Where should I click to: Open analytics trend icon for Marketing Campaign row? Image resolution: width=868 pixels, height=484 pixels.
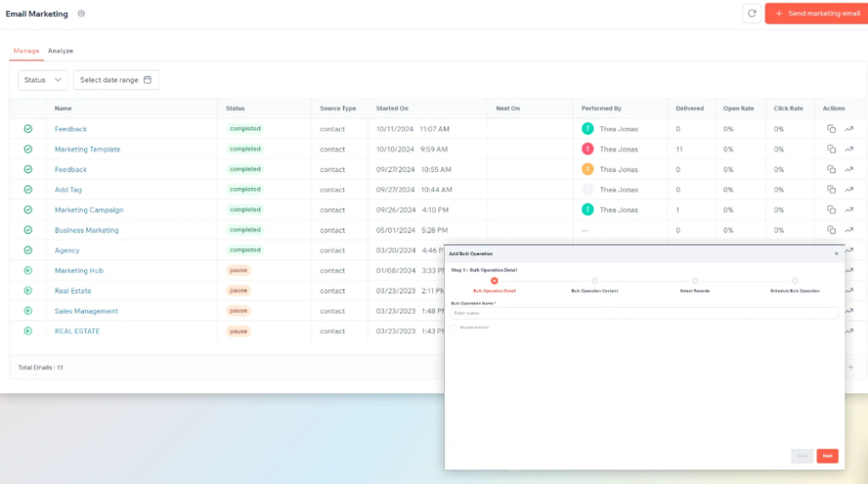coord(849,210)
